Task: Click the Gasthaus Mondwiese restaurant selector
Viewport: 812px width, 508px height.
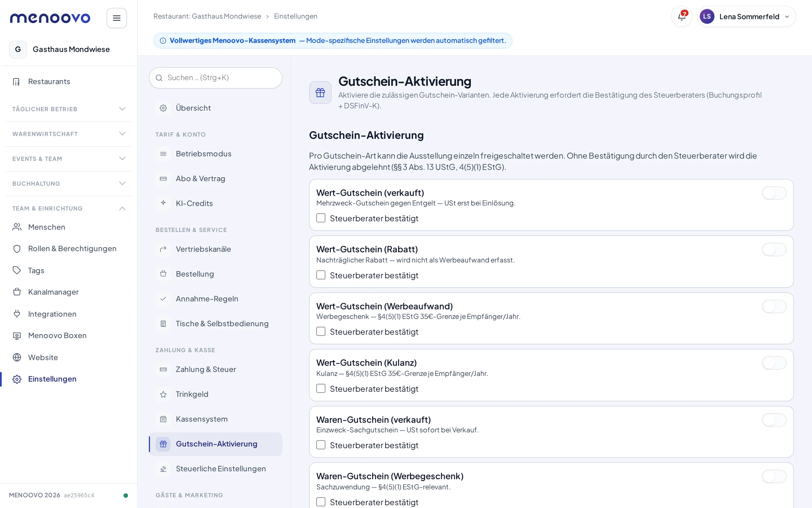Action: (69, 50)
